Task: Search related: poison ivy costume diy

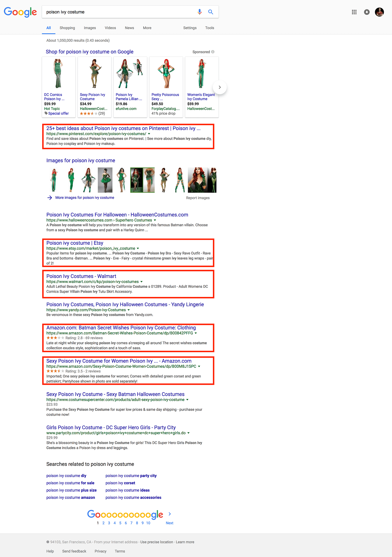Action: click(66, 476)
